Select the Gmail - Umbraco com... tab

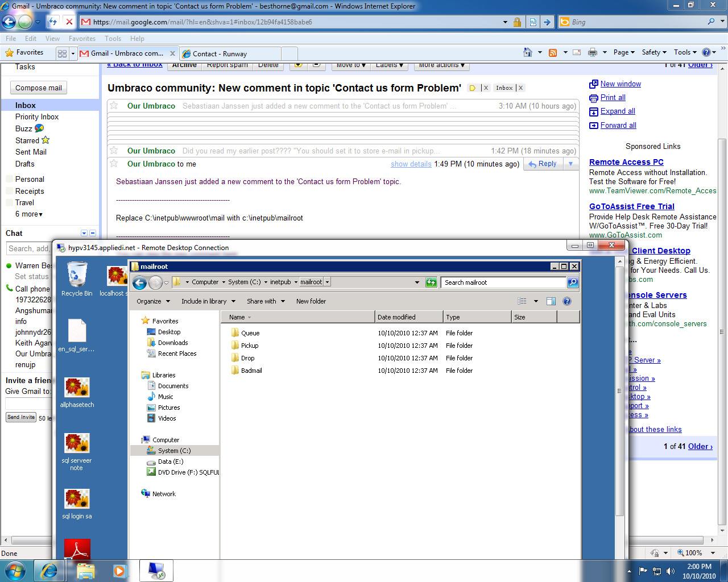point(127,53)
